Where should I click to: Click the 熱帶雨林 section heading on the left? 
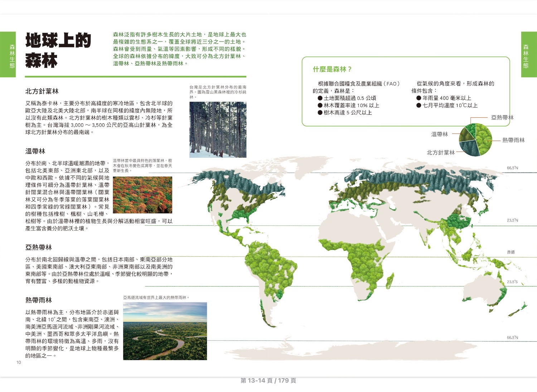click(39, 300)
